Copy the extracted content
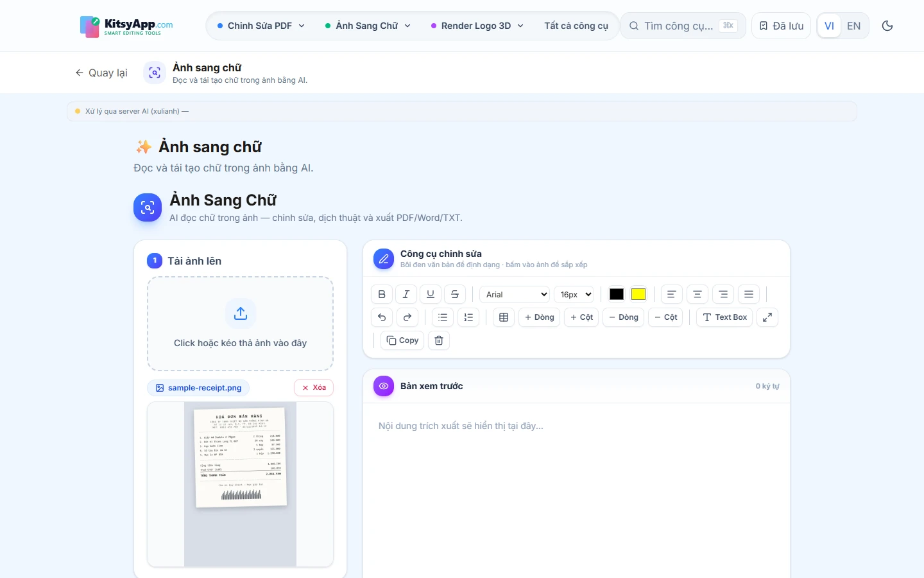 402,340
